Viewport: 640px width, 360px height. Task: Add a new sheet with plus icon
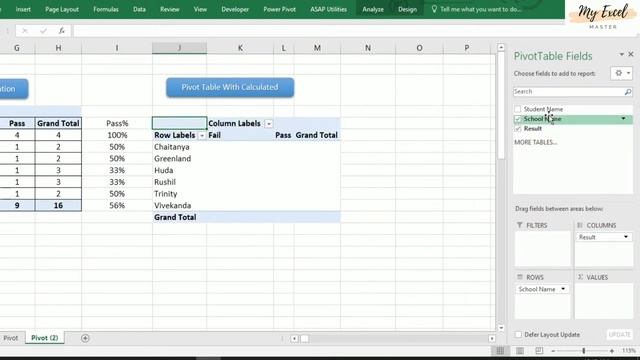[85, 338]
